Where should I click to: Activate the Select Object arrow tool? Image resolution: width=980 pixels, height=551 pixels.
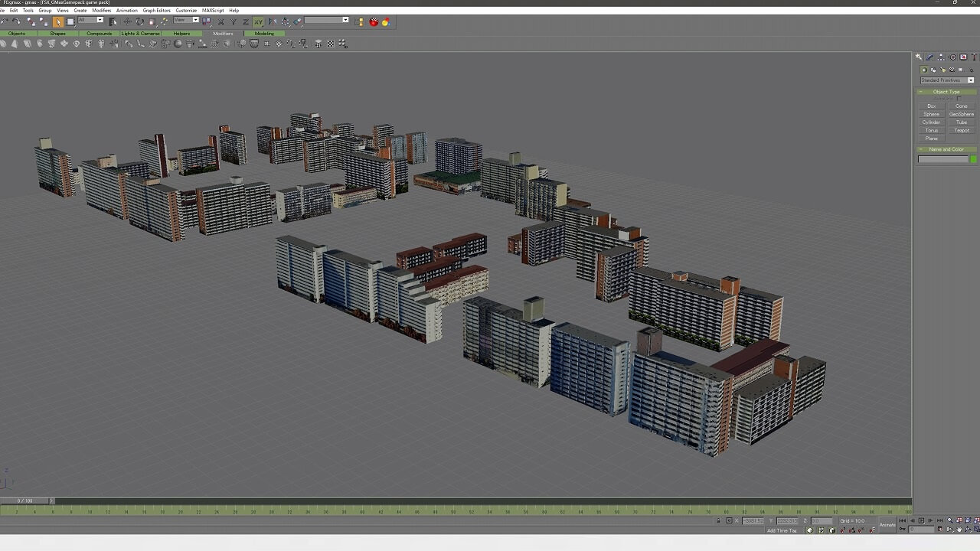[58, 21]
